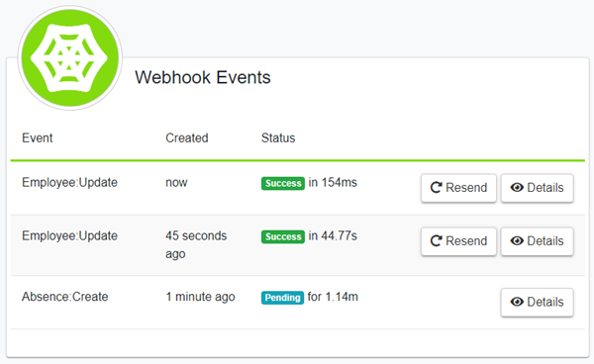View Details of event created 45 seconds ago

[537, 241]
